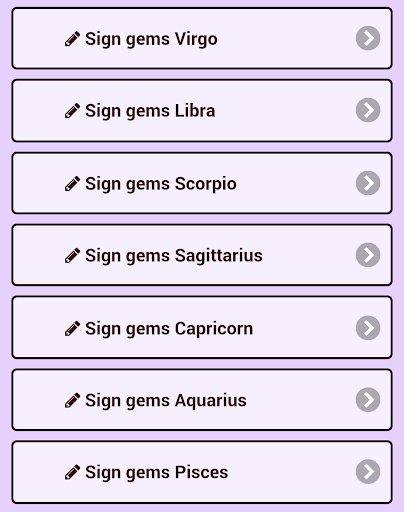Screen dimensions: 404x512
Task: Select the Sign gems Libra text
Action: point(150,111)
